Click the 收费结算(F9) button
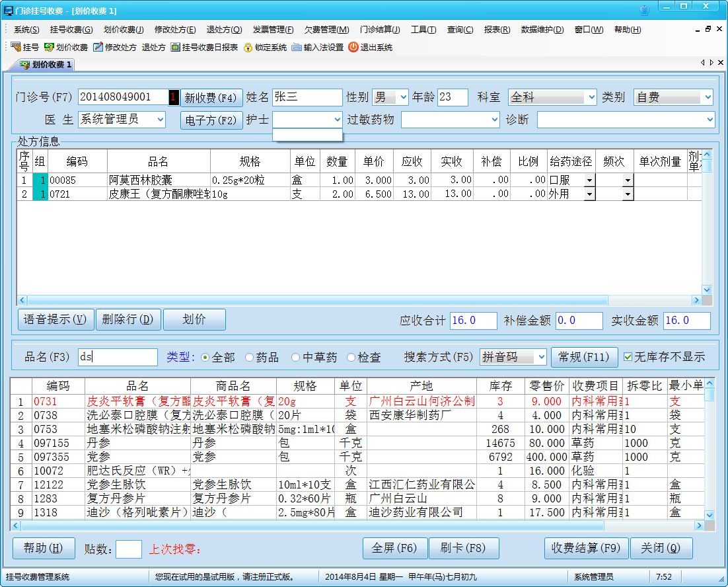The height and width of the screenshot is (587, 728). (x=586, y=549)
